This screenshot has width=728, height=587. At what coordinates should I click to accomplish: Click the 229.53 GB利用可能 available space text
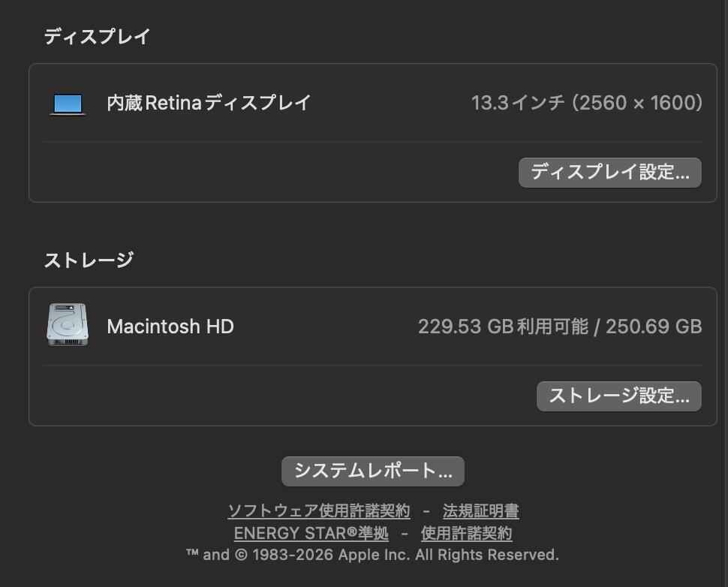(503, 327)
